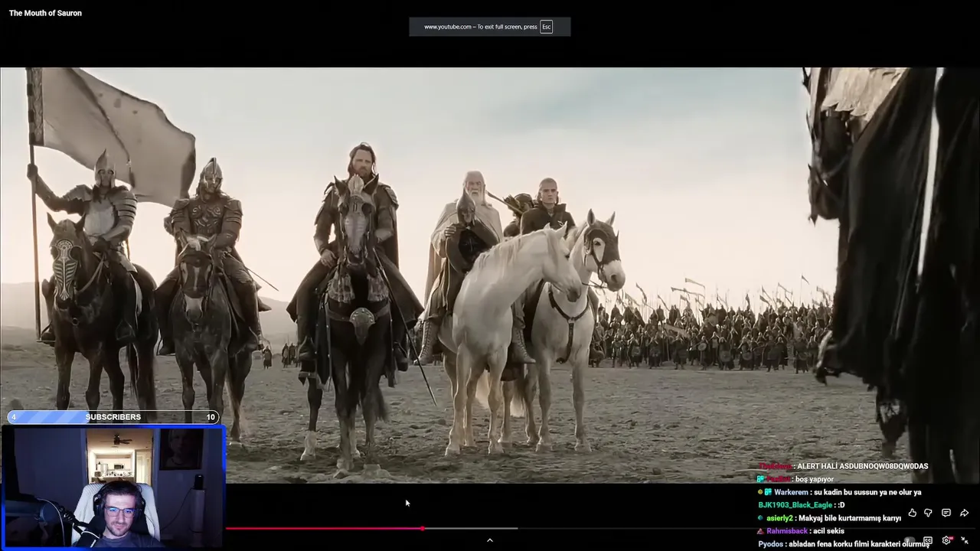
Task: Open the video settings gear
Action: click(947, 540)
